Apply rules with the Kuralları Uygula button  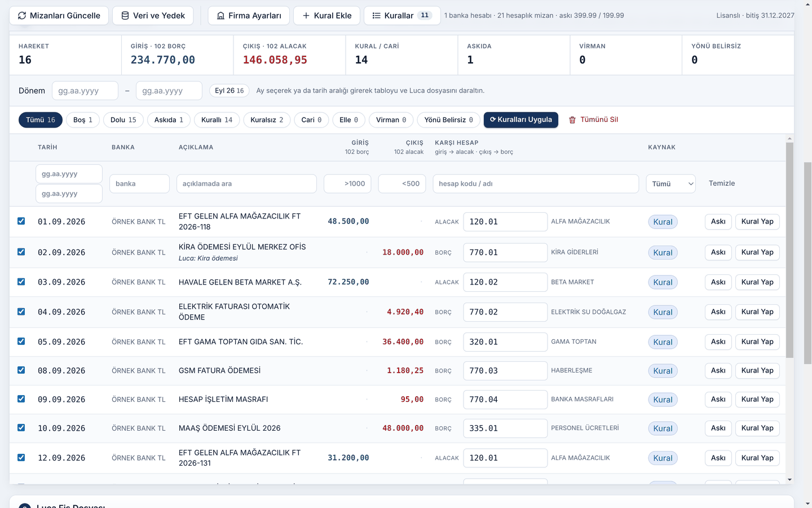pyautogui.click(x=521, y=120)
